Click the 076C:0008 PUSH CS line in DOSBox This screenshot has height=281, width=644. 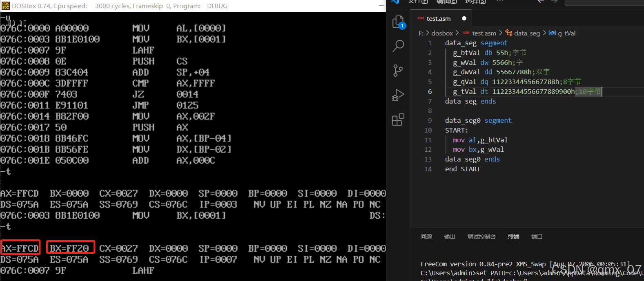pyautogui.click(x=94, y=61)
